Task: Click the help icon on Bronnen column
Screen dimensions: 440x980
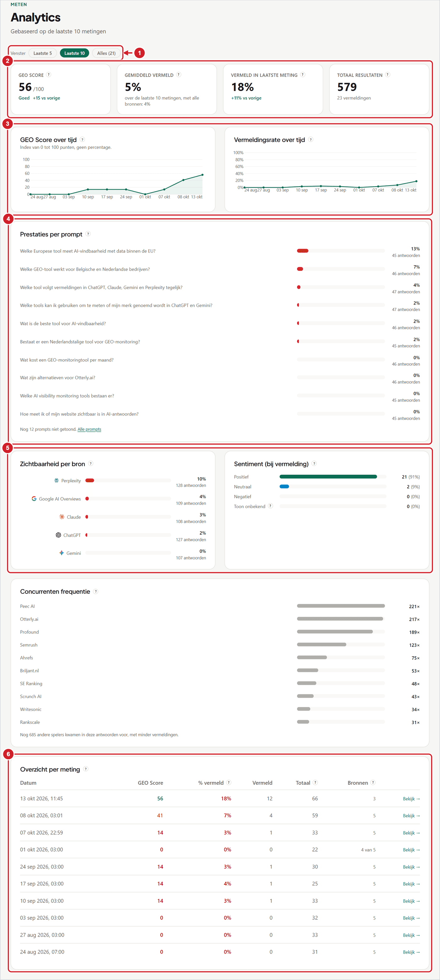Action: point(373,782)
